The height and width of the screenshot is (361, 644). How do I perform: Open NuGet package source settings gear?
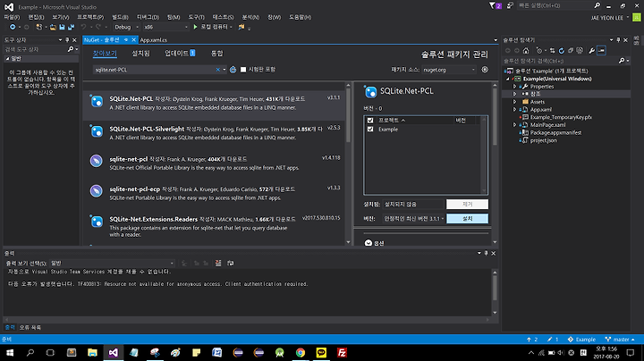[485, 70]
